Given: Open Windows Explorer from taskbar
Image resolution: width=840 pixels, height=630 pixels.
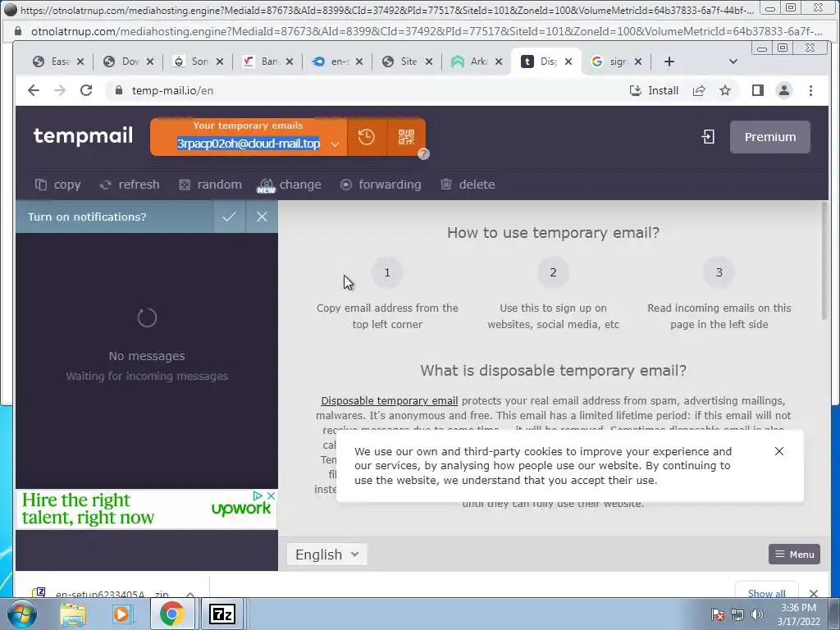Looking at the screenshot, I should 73,614.
